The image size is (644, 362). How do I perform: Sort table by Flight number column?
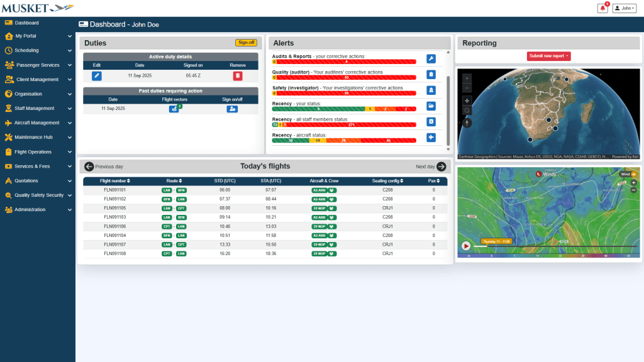coord(115,181)
